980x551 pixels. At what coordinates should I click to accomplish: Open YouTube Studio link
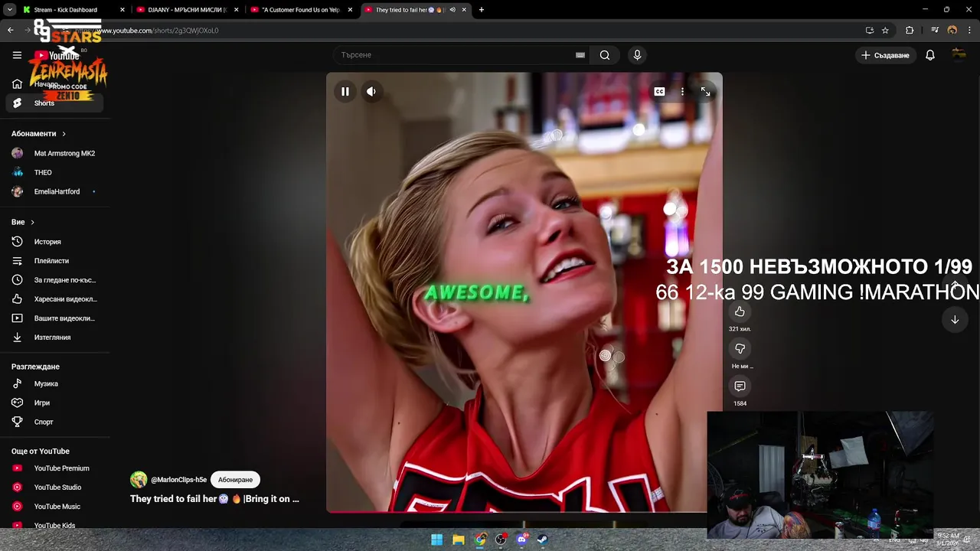coord(54,487)
